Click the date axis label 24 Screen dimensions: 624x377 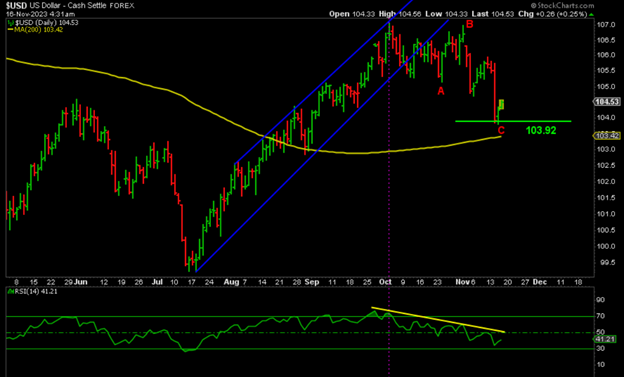pyautogui.click(x=209, y=282)
